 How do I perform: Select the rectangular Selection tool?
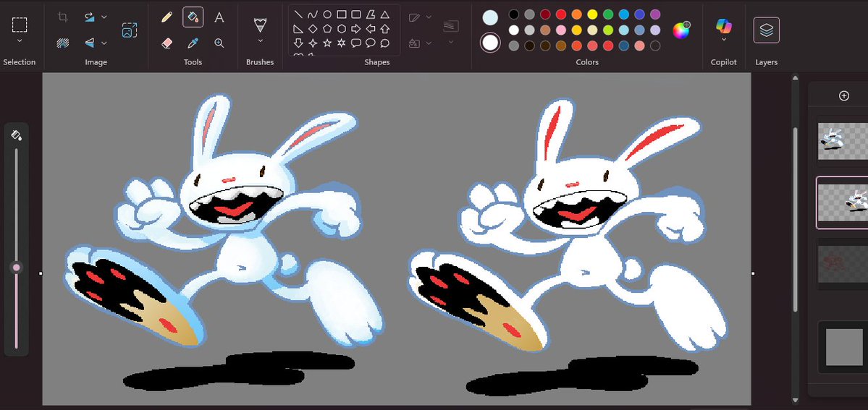(x=20, y=25)
